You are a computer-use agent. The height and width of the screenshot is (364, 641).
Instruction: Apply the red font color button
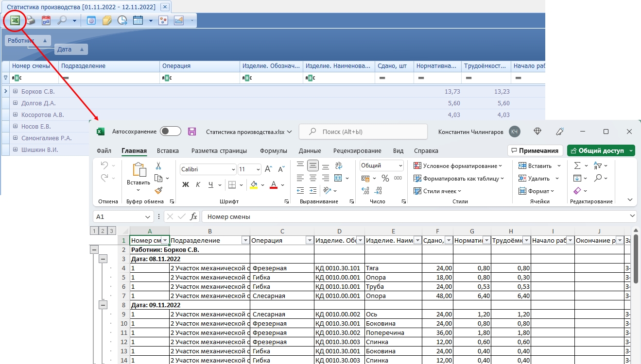click(x=273, y=184)
